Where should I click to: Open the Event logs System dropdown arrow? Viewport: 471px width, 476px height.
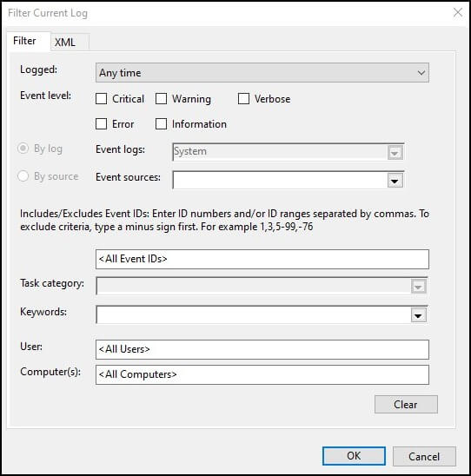pyautogui.click(x=395, y=153)
